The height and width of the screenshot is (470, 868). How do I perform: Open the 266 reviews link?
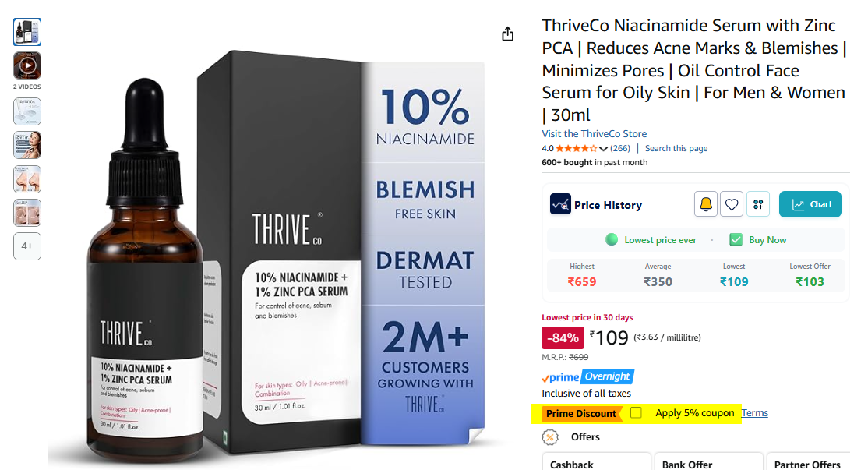pos(620,148)
